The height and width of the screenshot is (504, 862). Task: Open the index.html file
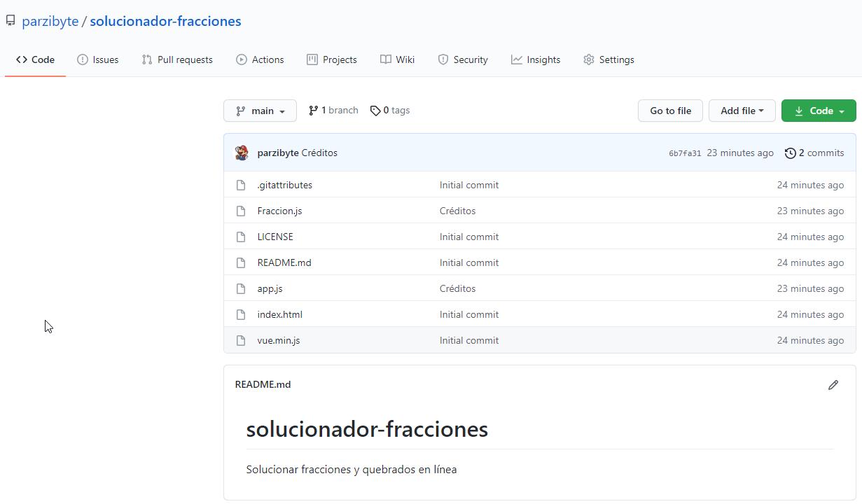[280, 314]
